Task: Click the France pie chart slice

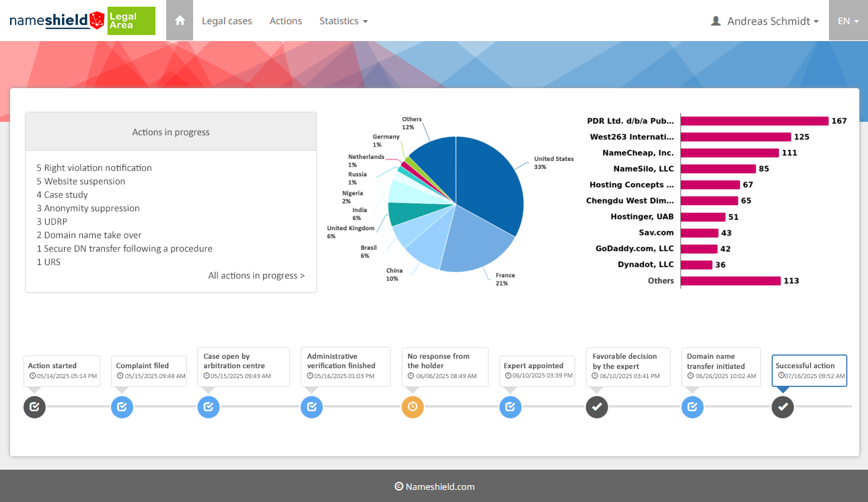Action: click(471, 242)
